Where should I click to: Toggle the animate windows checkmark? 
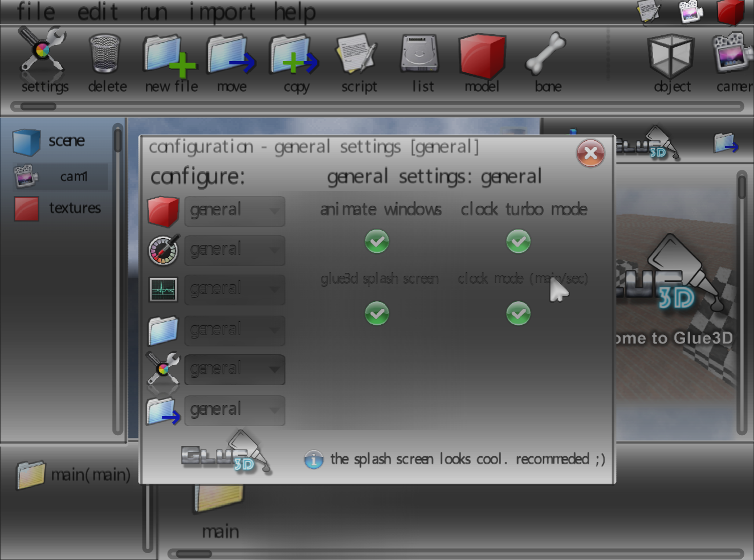(377, 242)
